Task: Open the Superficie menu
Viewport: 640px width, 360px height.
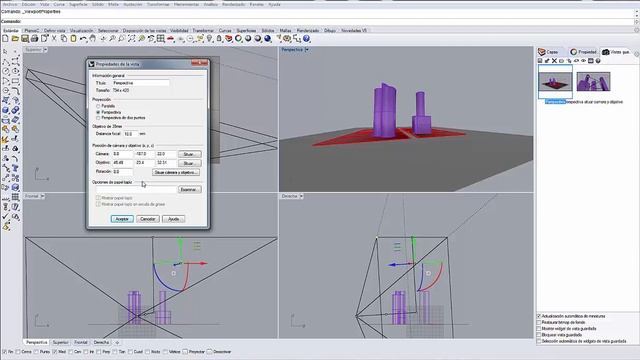Action: click(x=78, y=4)
